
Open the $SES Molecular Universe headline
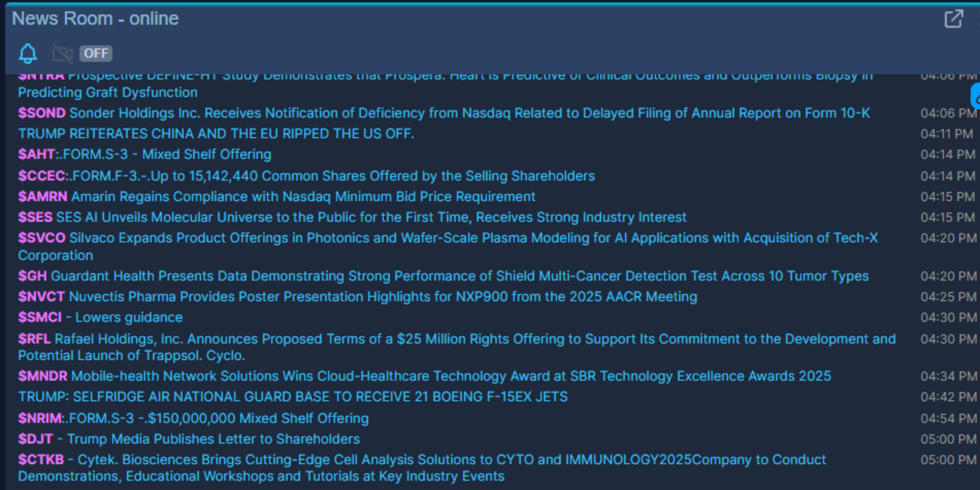[352, 217]
